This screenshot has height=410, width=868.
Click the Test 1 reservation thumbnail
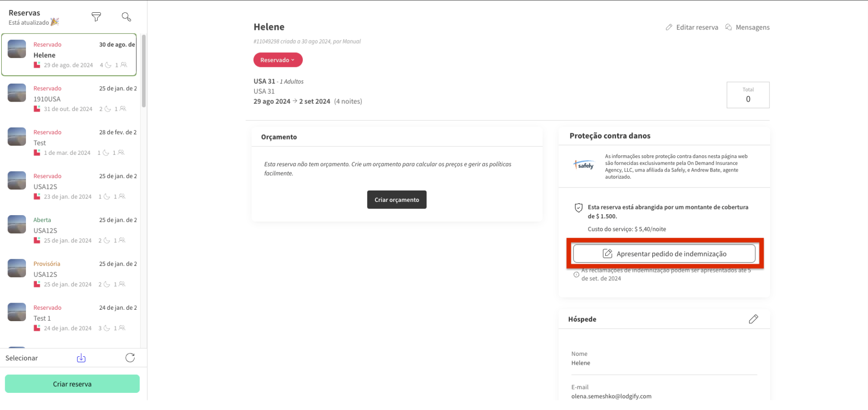click(x=17, y=312)
